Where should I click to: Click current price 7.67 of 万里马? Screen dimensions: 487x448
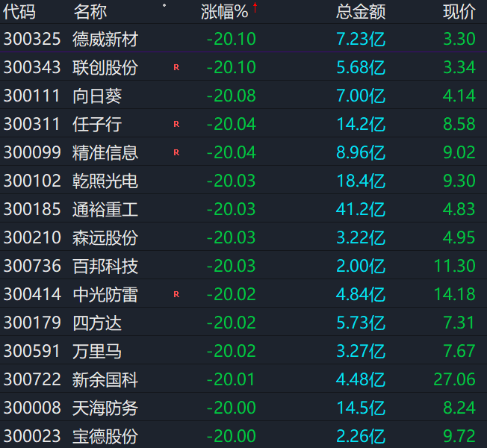459,351
